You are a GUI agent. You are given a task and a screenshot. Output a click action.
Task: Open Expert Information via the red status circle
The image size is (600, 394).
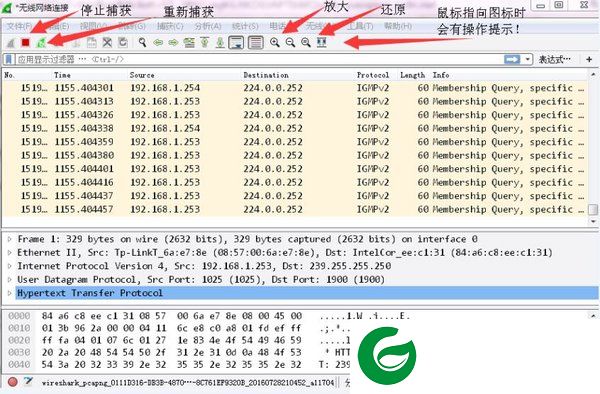coord(13,382)
